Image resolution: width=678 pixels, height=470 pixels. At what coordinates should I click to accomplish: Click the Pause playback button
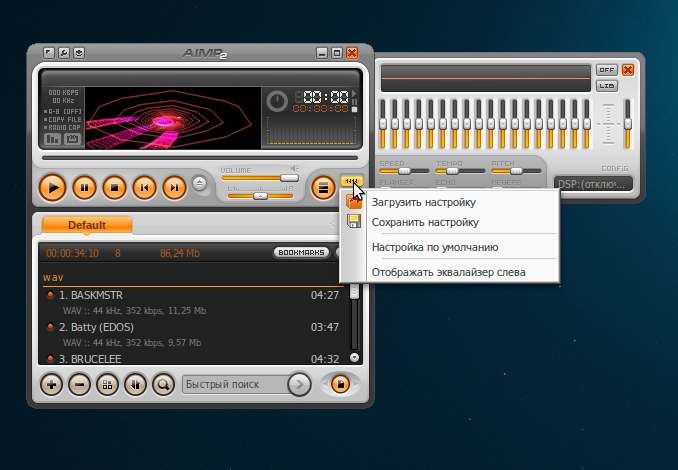(x=84, y=186)
